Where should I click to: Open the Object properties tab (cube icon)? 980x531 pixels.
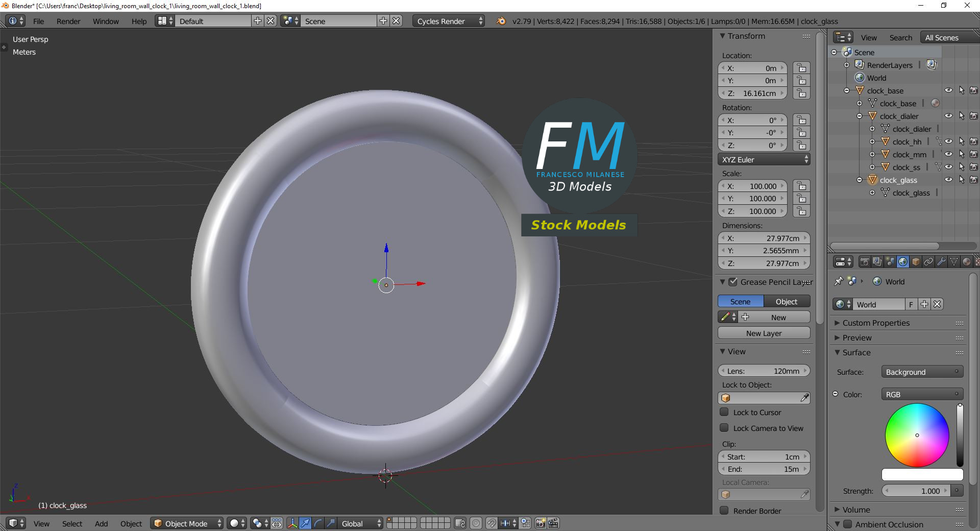click(916, 262)
